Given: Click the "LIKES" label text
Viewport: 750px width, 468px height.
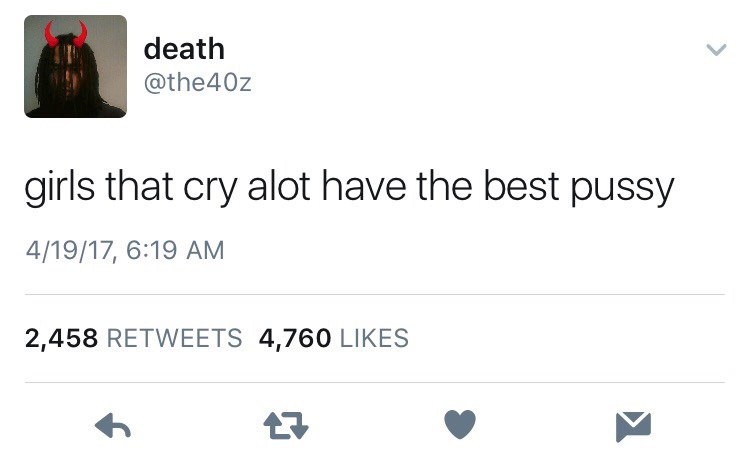Looking at the screenshot, I should pos(375,338).
